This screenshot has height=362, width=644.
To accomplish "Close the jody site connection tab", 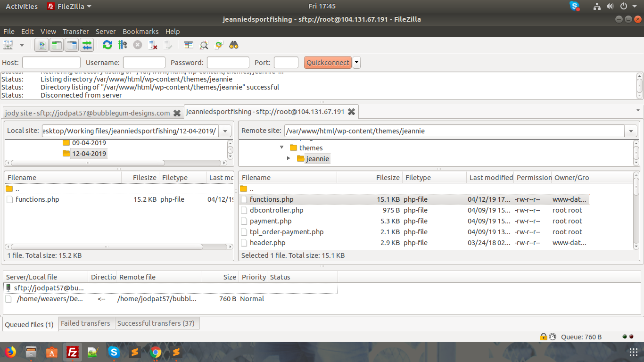I will 177,113.
